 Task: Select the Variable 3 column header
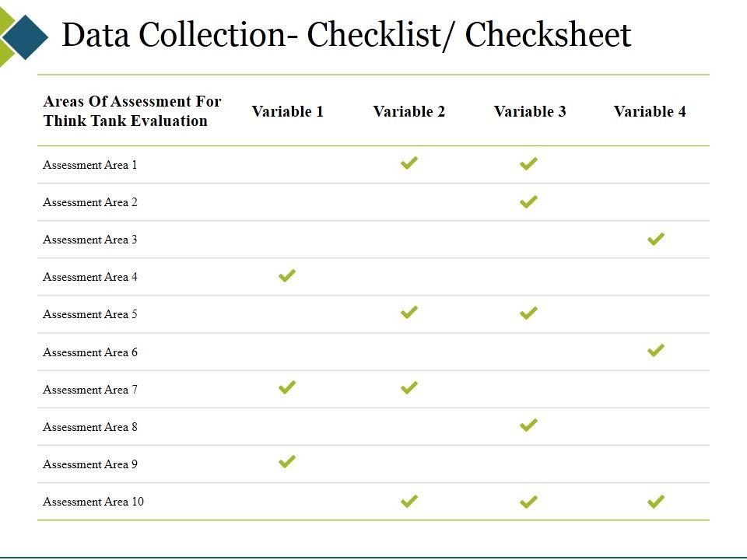[530, 111]
